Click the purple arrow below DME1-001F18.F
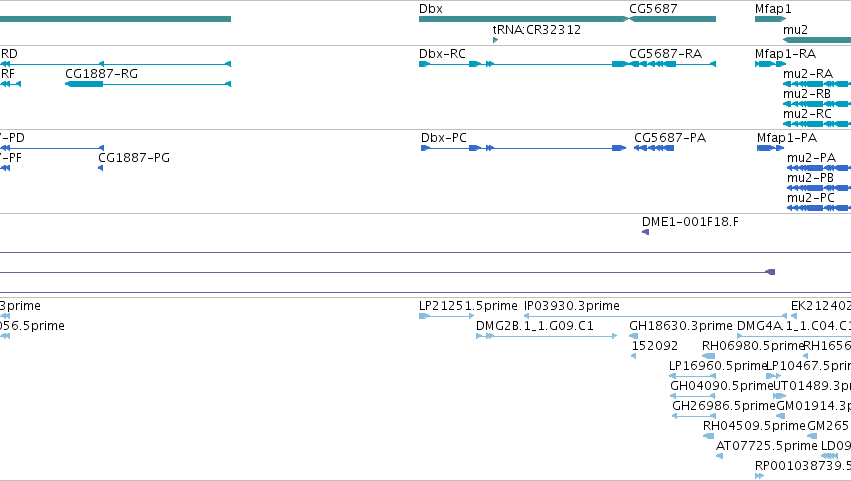The image size is (851, 481). [x=645, y=232]
